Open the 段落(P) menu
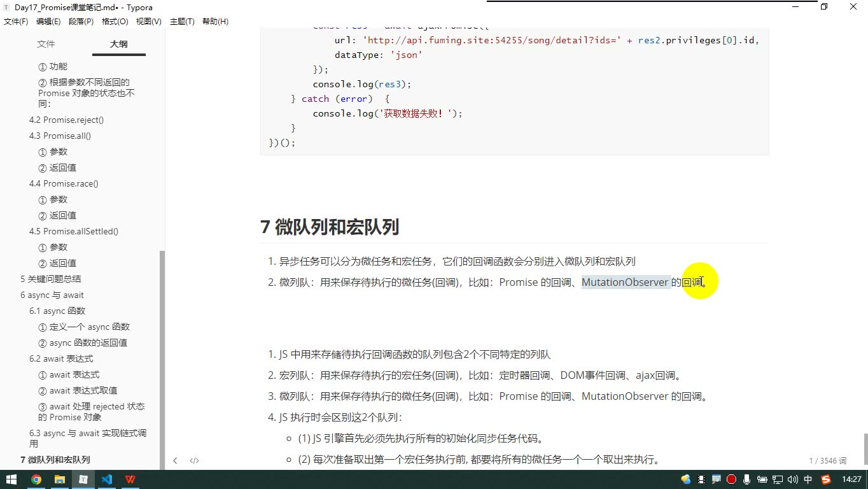 pyautogui.click(x=81, y=22)
